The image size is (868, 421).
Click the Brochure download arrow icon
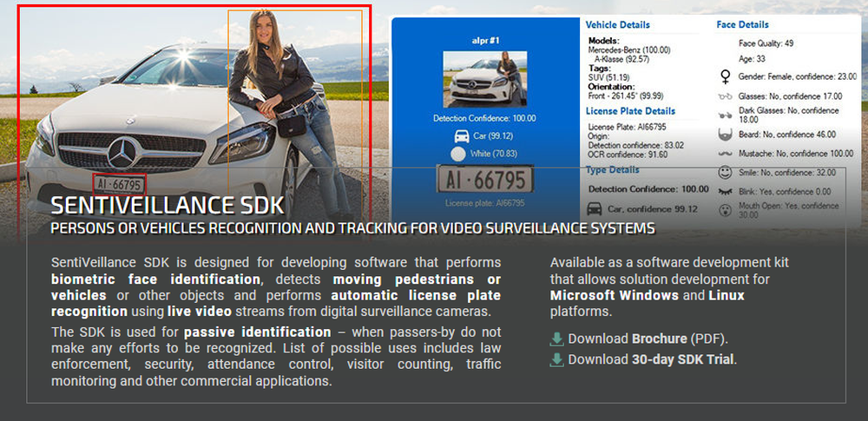pos(556,339)
